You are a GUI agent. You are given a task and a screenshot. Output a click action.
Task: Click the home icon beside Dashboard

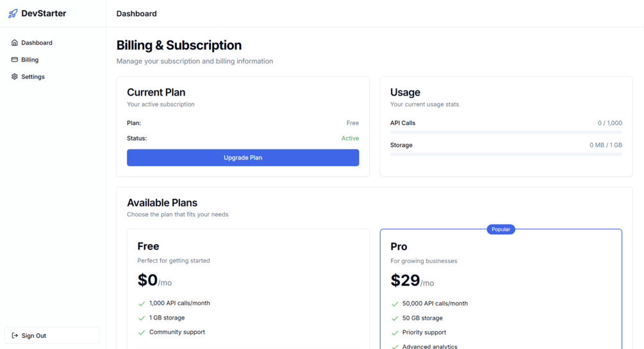(14, 43)
